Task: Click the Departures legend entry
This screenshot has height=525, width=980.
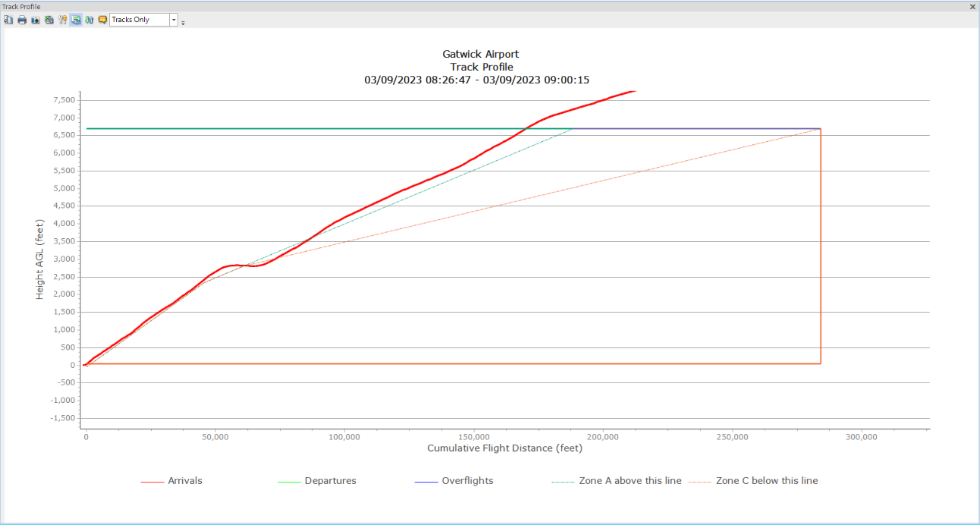Action: pyautogui.click(x=317, y=480)
